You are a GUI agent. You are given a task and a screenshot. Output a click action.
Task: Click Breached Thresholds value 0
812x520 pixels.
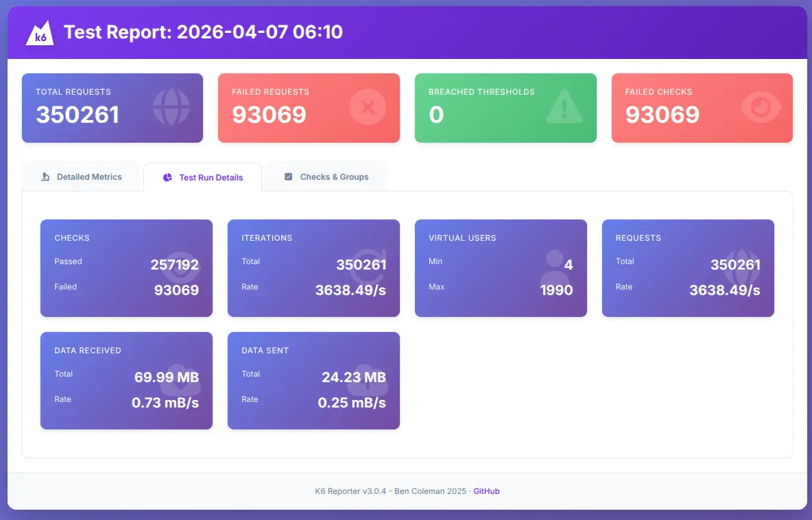(436, 115)
